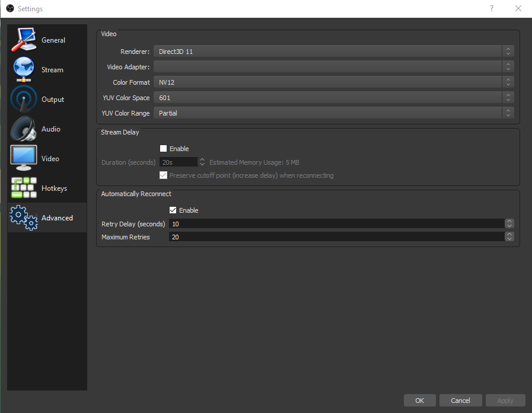532x413 pixels.
Task: Click Retry Delay stepper arrows
Action: click(509, 224)
